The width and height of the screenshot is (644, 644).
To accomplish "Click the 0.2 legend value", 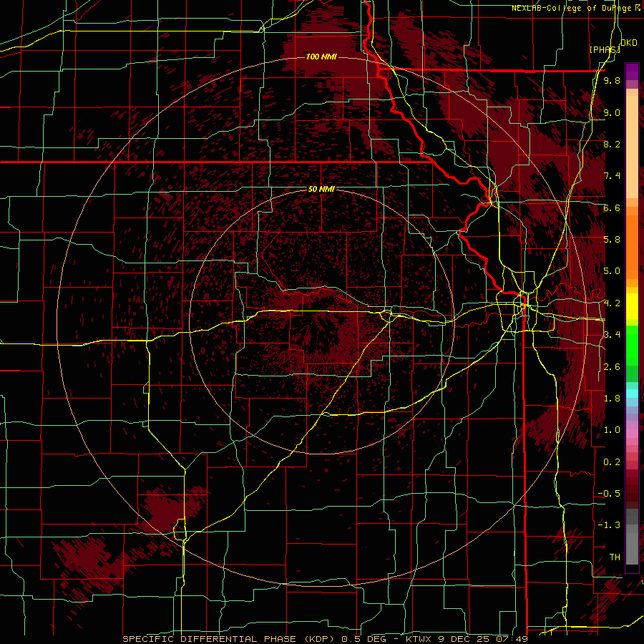I will [612, 462].
